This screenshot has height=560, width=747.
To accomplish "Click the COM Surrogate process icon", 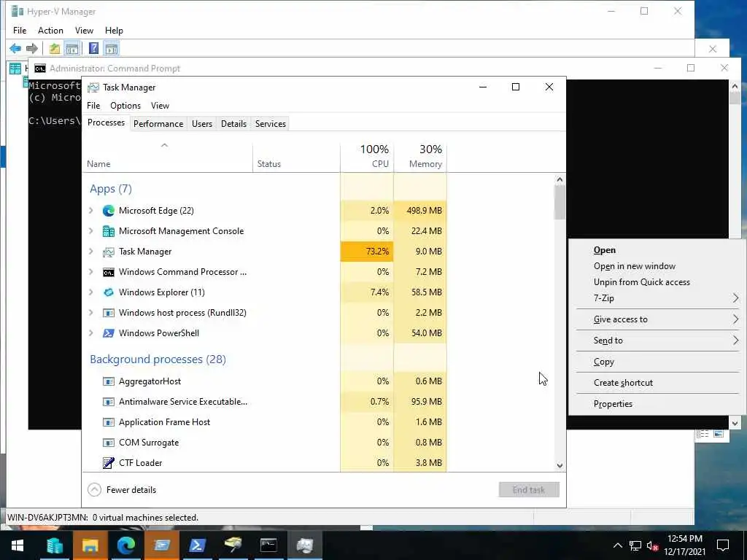I will click(x=109, y=443).
